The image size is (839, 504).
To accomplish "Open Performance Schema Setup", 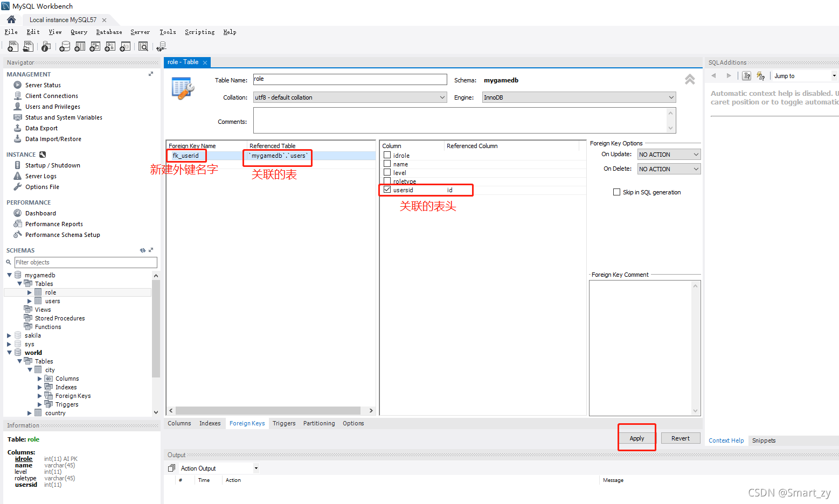I will [63, 235].
